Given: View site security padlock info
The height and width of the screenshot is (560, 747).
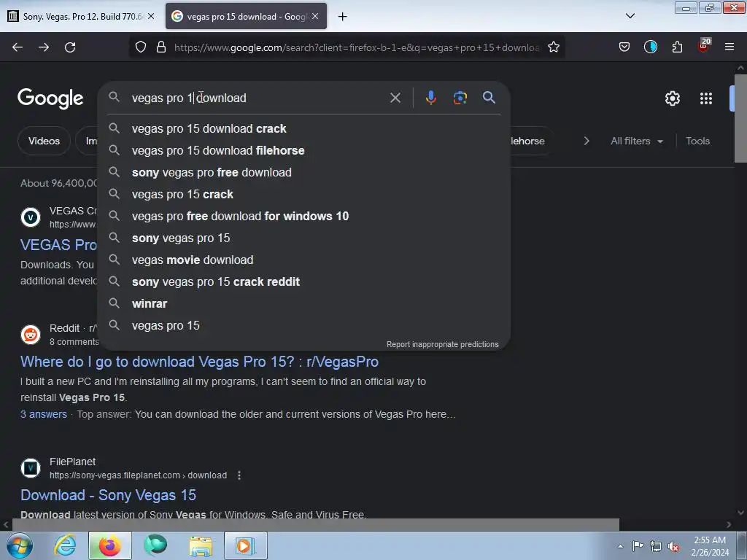Looking at the screenshot, I should point(161,47).
